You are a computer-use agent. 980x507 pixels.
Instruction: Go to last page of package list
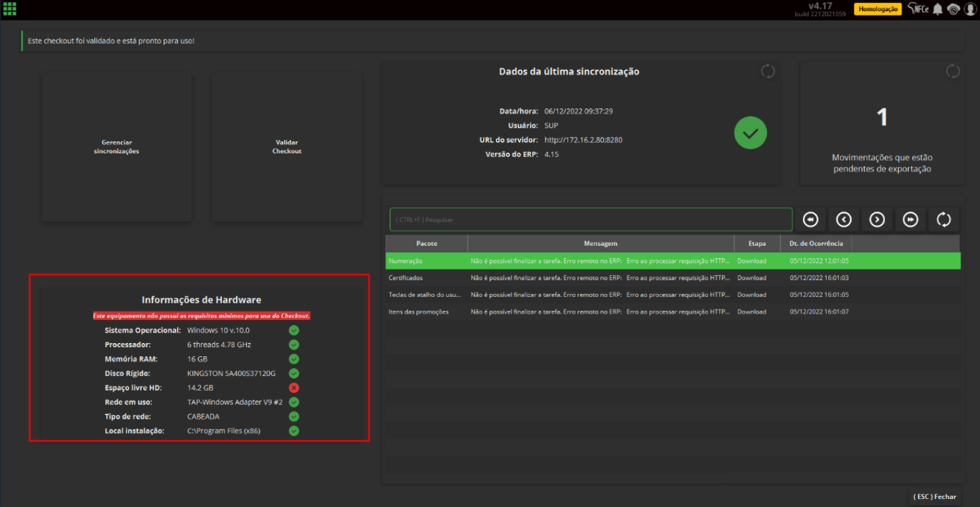coord(910,219)
